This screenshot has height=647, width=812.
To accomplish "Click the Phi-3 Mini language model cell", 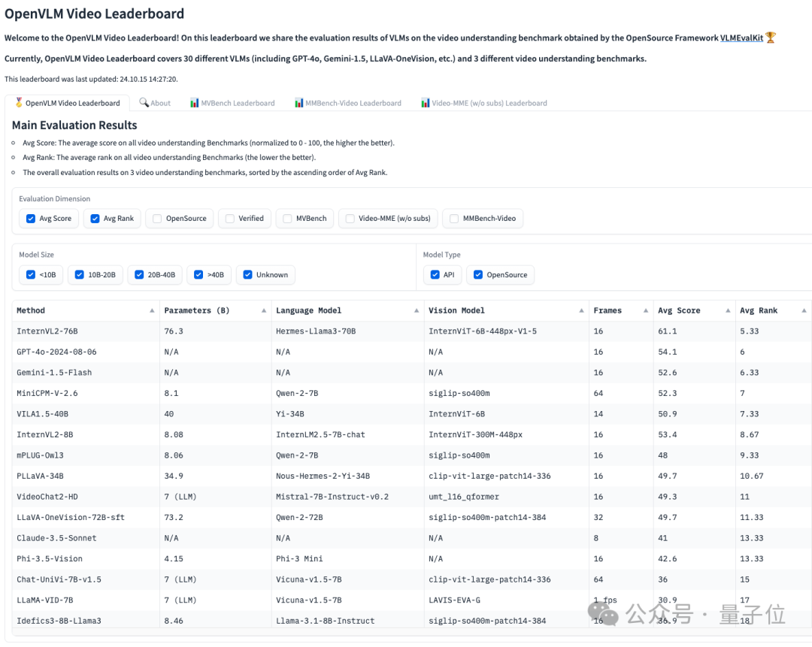I will pyautogui.click(x=347, y=559).
